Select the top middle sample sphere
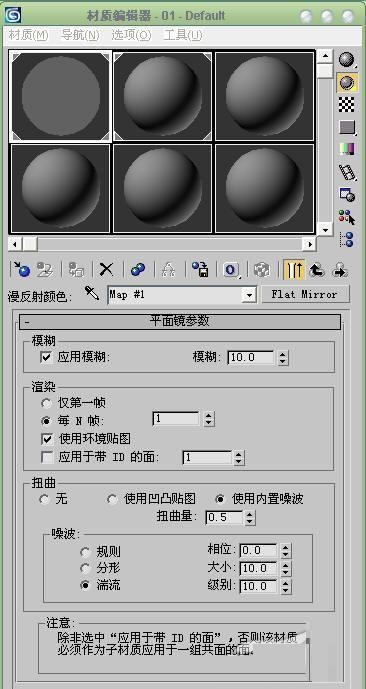The height and width of the screenshot is (689, 366). click(x=163, y=97)
